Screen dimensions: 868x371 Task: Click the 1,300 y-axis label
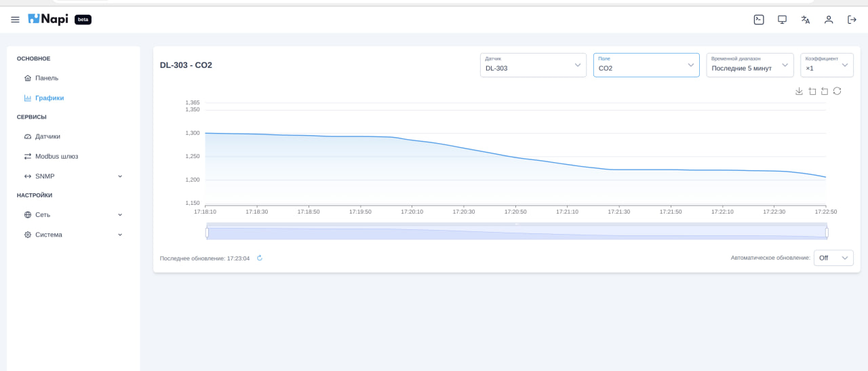click(x=193, y=133)
